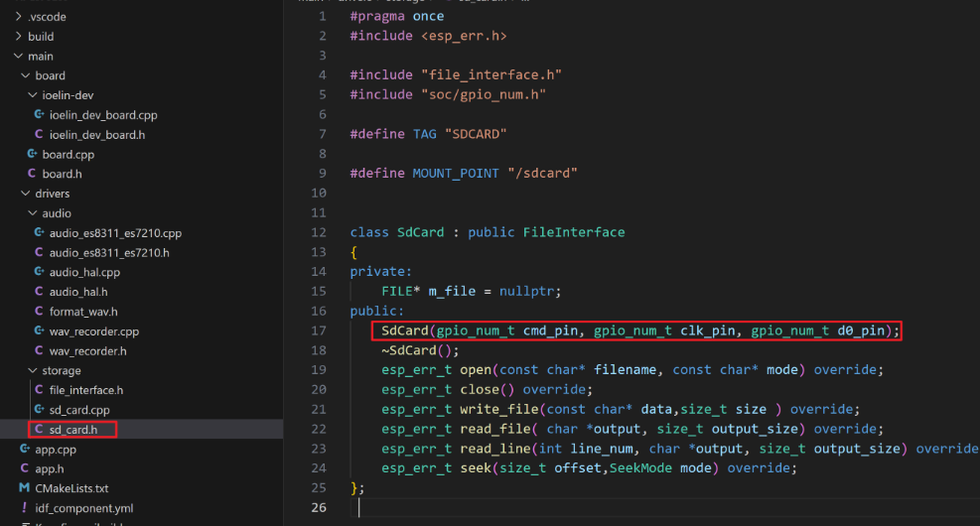Expand the build folder chevron
The image size is (980, 526).
[x=18, y=37]
